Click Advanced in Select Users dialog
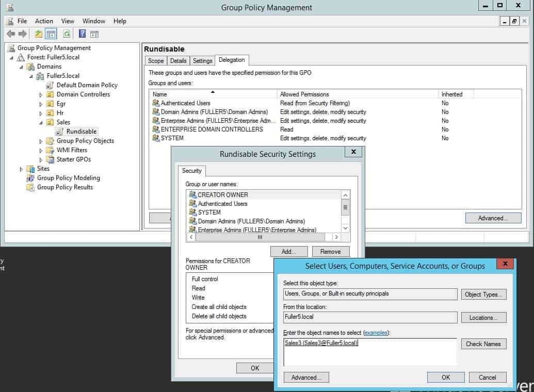Image resolution: width=534 pixels, height=392 pixels. point(306,378)
